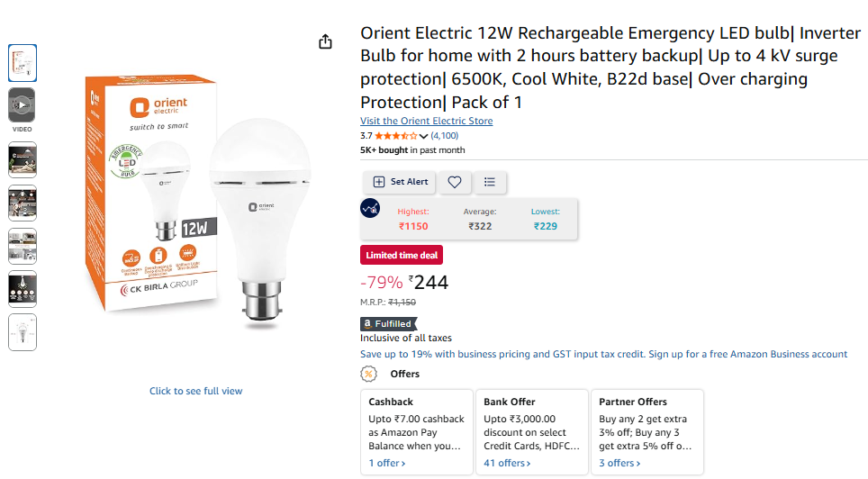
Task: Select the first product box thumbnail
Action: click(23, 62)
